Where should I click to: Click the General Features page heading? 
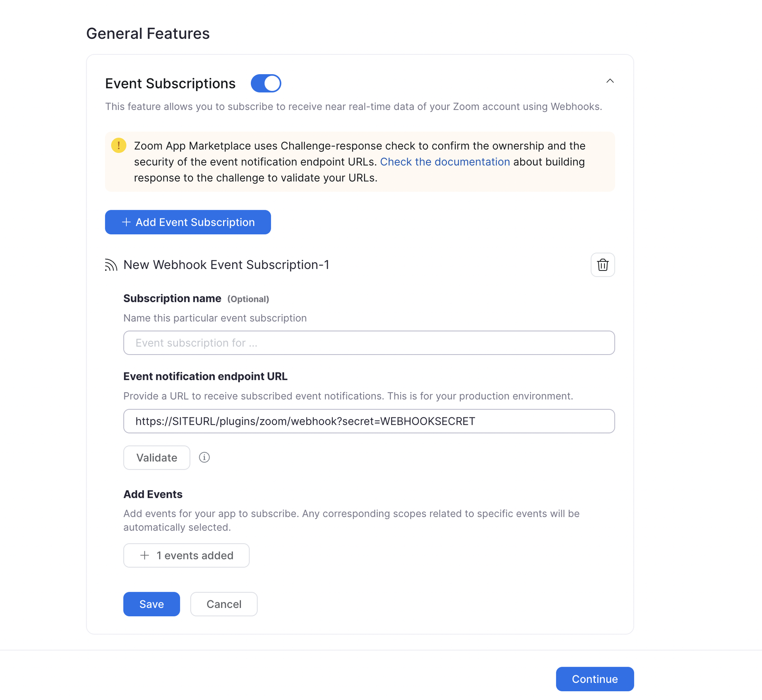click(x=148, y=34)
